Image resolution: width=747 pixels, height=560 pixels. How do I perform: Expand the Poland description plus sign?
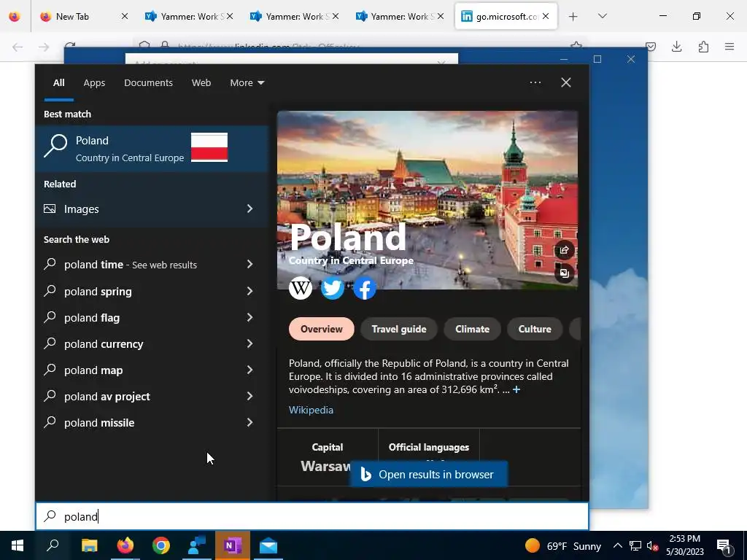point(516,389)
